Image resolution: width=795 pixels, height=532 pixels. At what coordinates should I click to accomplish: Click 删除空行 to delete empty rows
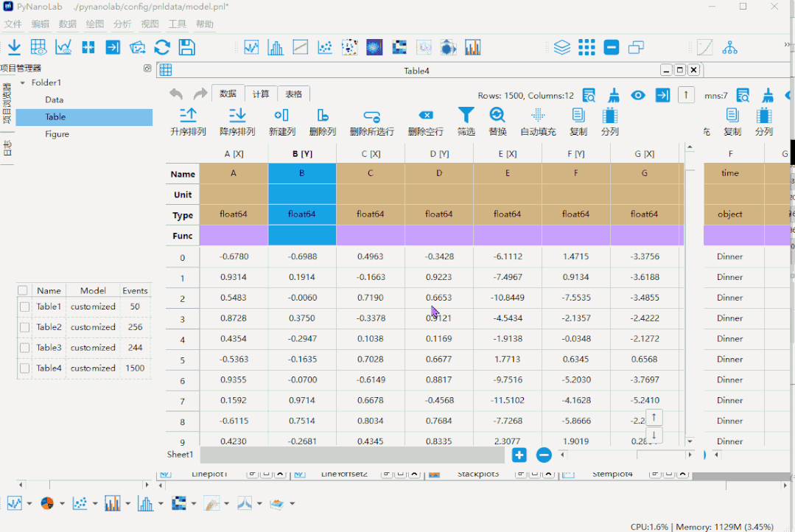[425, 122]
